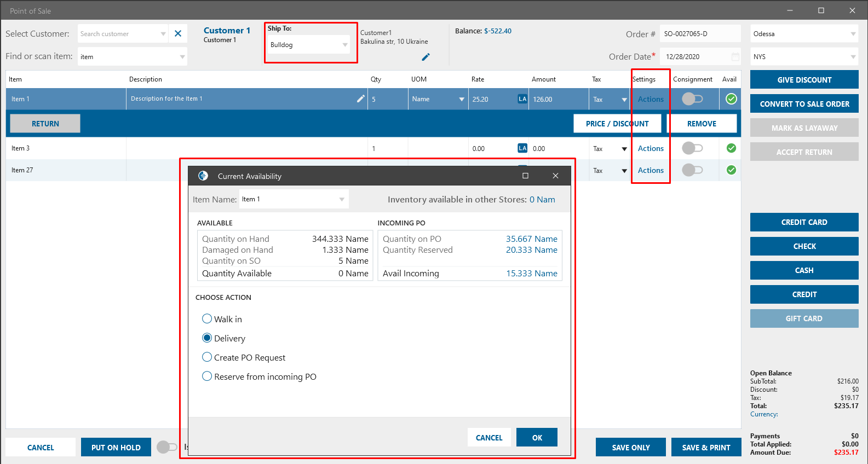868x464 pixels.
Task: Cancel the order at bottom left
Action: pyautogui.click(x=41, y=447)
